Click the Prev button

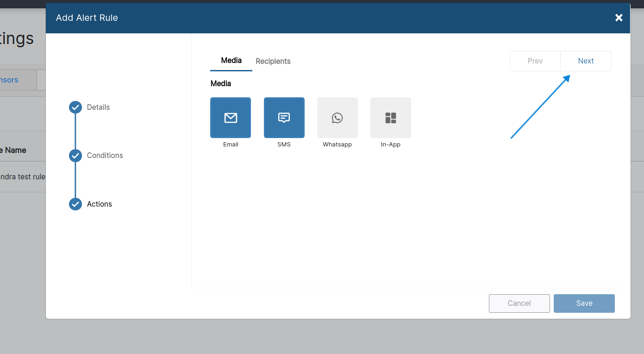point(535,61)
